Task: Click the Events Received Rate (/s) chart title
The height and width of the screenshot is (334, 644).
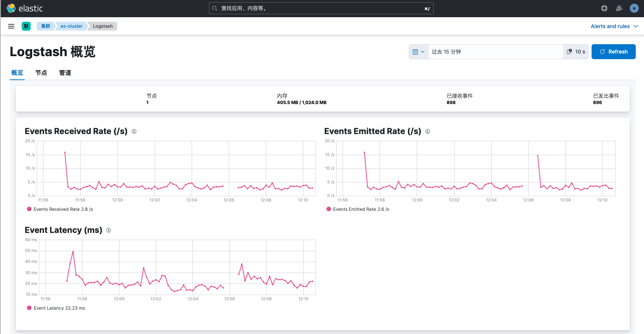Action: click(x=76, y=131)
